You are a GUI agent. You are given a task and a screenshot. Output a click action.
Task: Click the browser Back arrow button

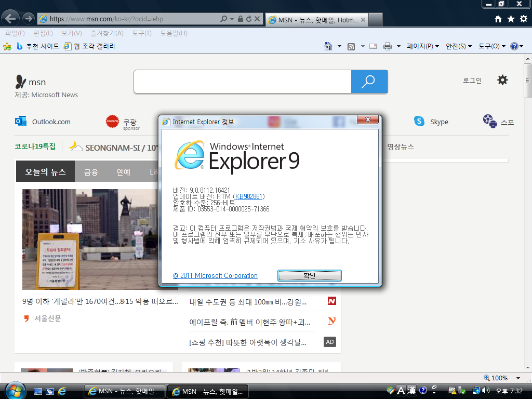[10, 18]
